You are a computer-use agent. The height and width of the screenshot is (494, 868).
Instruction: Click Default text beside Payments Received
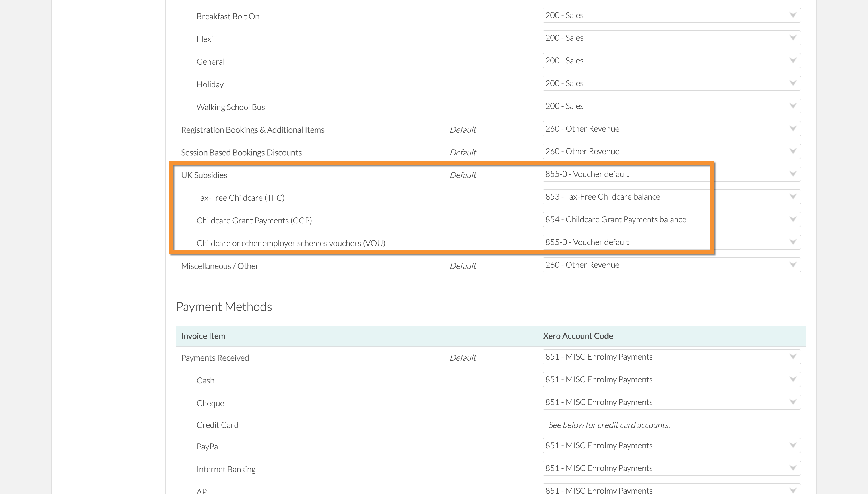(x=463, y=358)
